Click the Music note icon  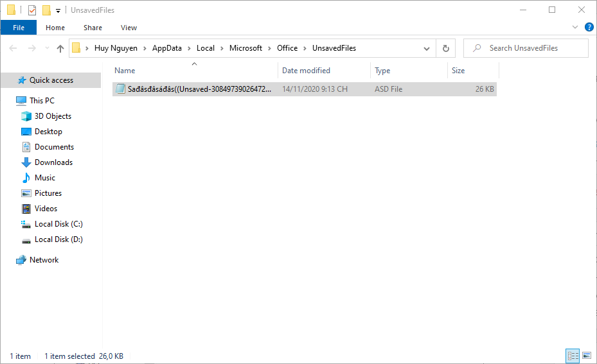pos(26,178)
